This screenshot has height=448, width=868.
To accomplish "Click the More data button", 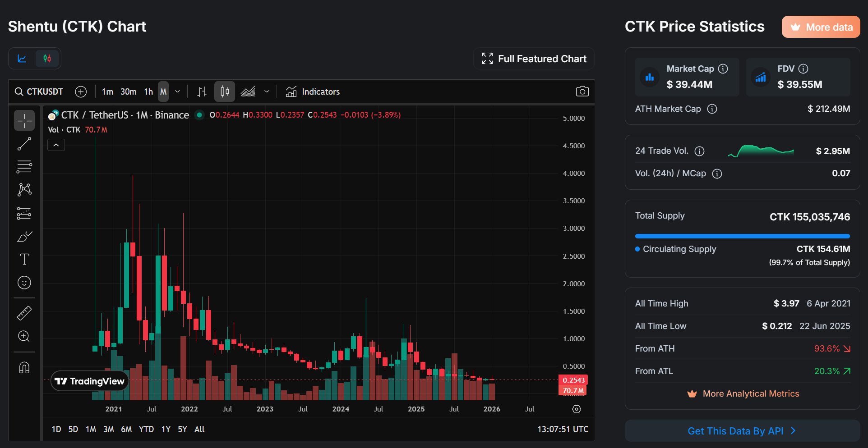I will (x=821, y=27).
